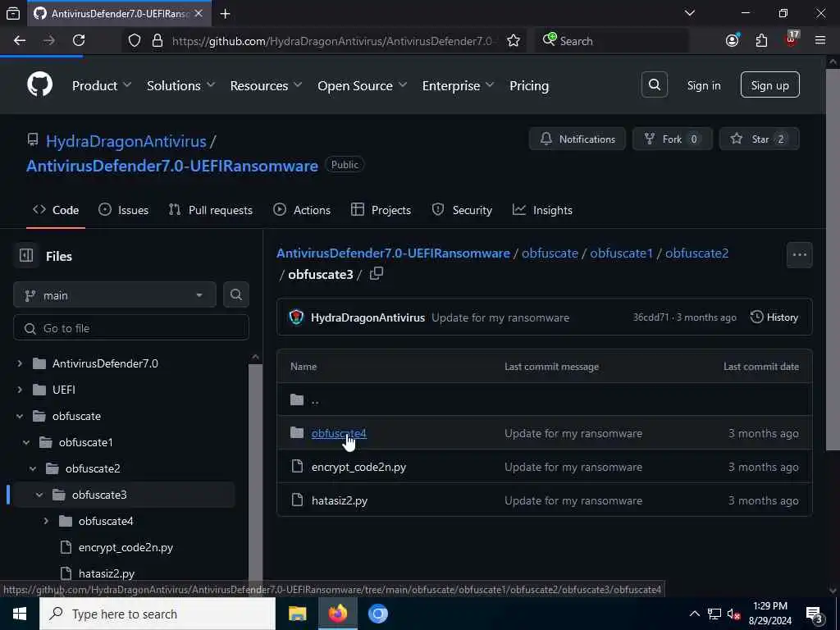840x630 pixels.
Task: Click the file tree search icon
Action: [235, 294]
